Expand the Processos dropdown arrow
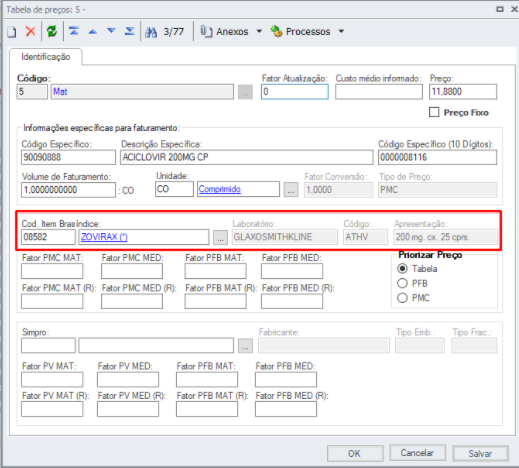Viewport: 519px width, 468px height. pyautogui.click(x=341, y=32)
